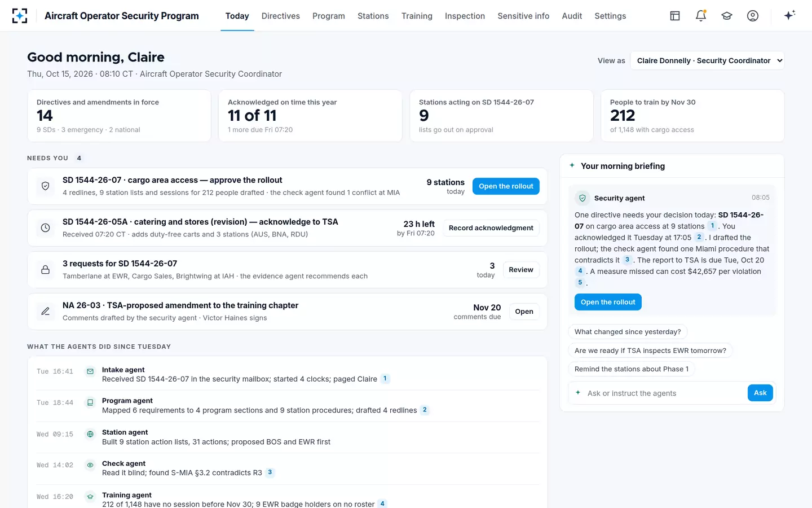Screen dimensions: 812x508
Task: Open the AI sparkle assistant icon
Action: [789, 15]
